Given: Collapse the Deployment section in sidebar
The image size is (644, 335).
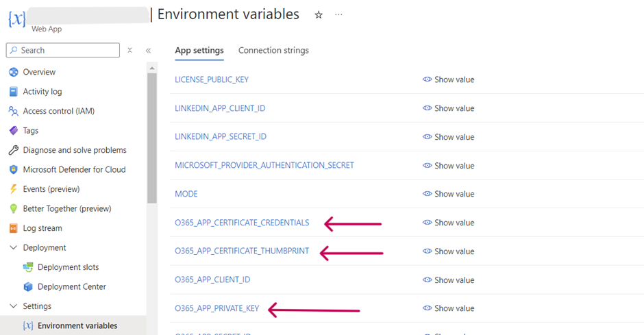Looking at the screenshot, I should pos(13,248).
